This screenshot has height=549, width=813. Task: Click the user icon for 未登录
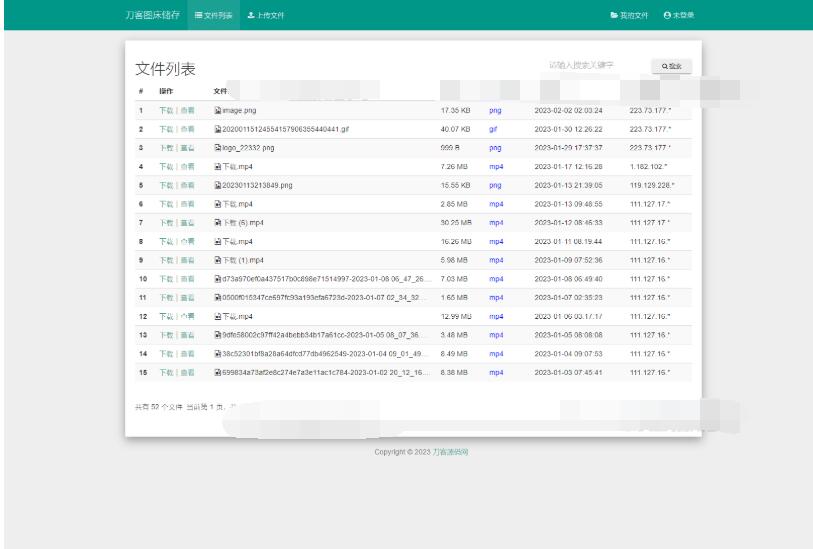(x=667, y=15)
